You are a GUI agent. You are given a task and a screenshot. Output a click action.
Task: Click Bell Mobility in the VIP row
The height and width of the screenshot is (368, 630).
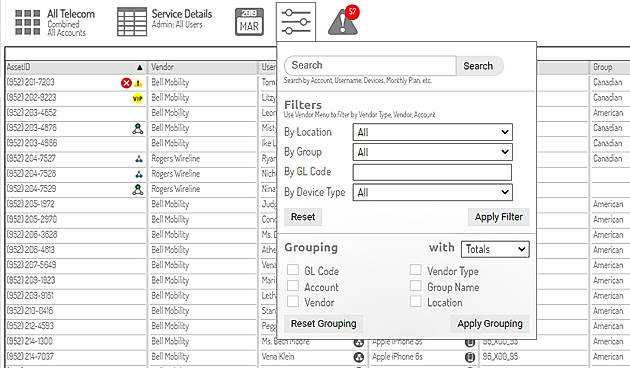coord(170,98)
